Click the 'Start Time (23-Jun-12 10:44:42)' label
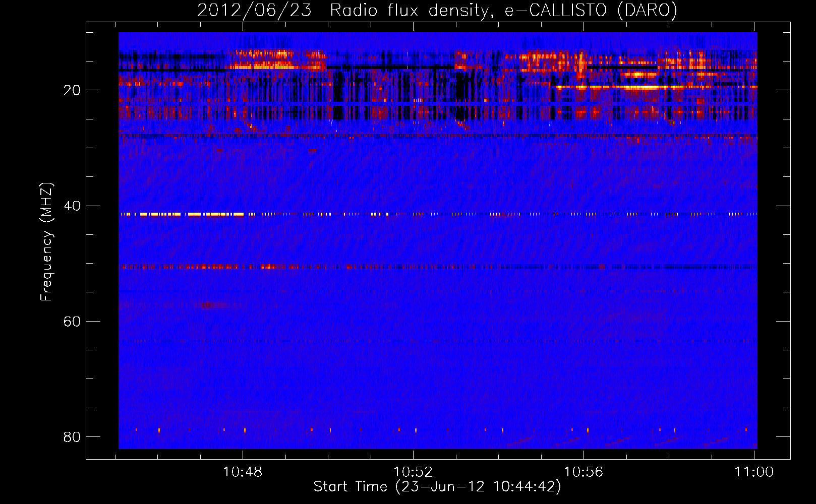Viewport: 816px width, 504px height. 437,487
